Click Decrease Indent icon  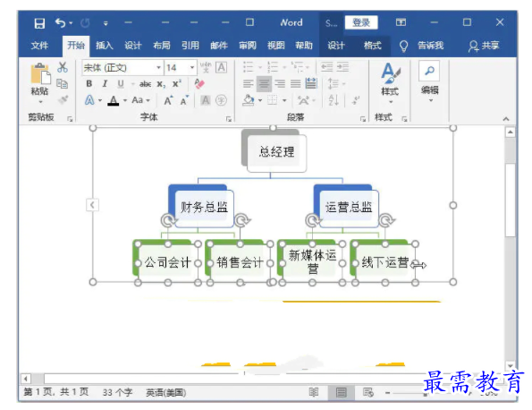click(x=326, y=67)
